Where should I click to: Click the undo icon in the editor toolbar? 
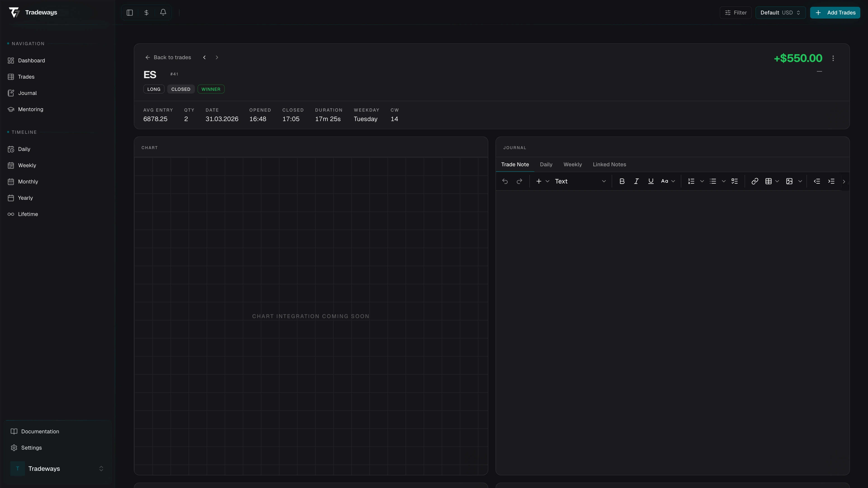[505, 181]
